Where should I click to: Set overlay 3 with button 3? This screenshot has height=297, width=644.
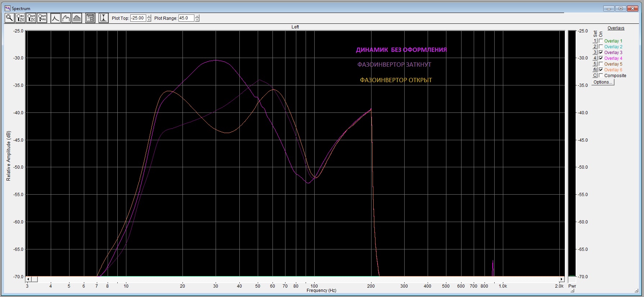pyautogui.click(x=595, y=53)
